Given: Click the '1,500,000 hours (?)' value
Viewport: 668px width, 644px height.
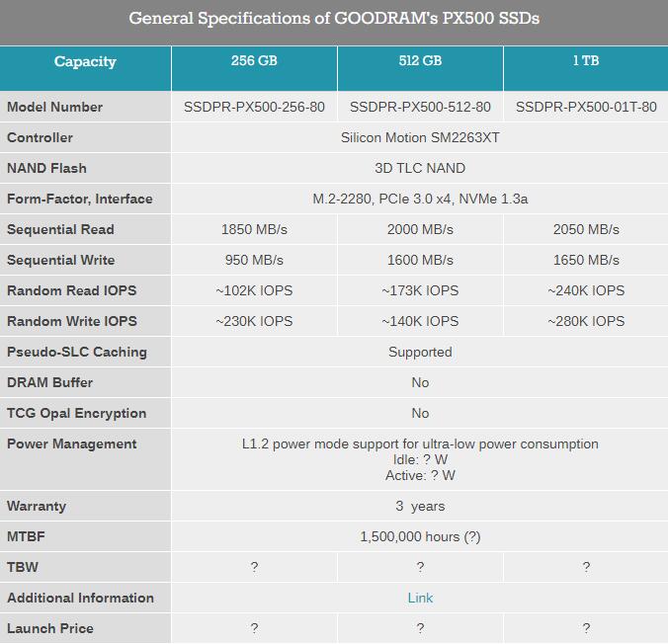Looking at the screenshot, I should pos(420,537).
